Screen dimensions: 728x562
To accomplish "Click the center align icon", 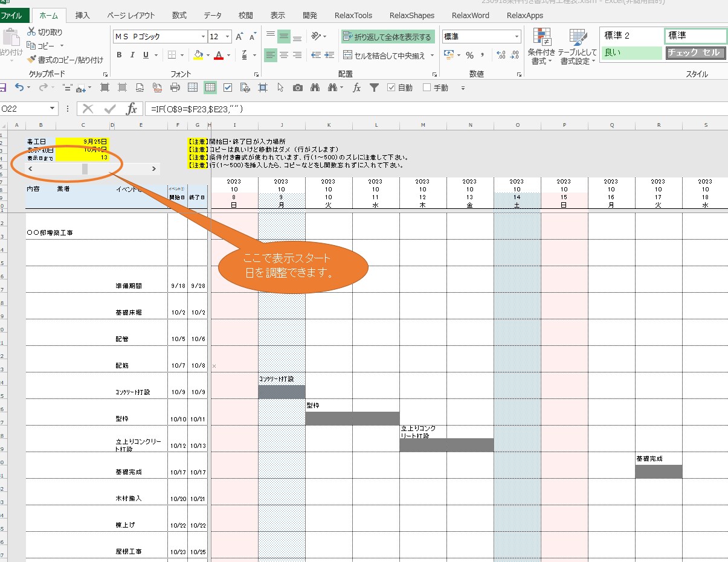I will (x=284, y=55).
